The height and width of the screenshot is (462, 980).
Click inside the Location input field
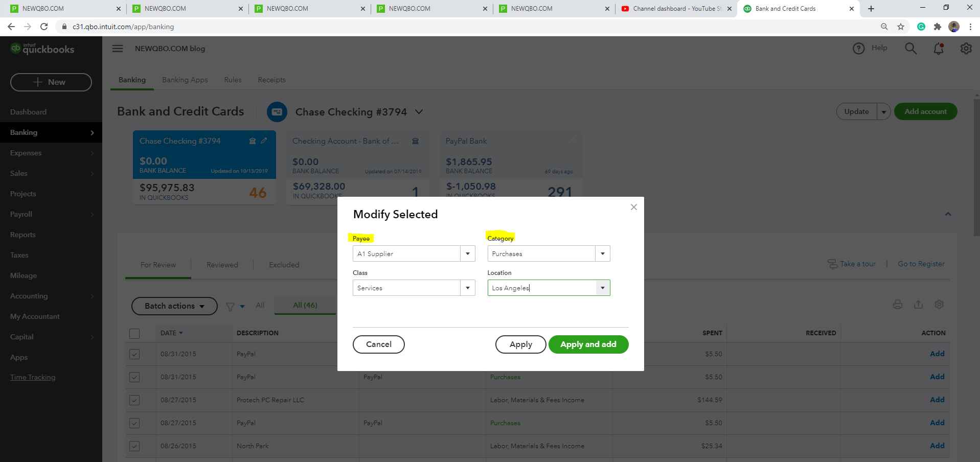click(537, 287)
